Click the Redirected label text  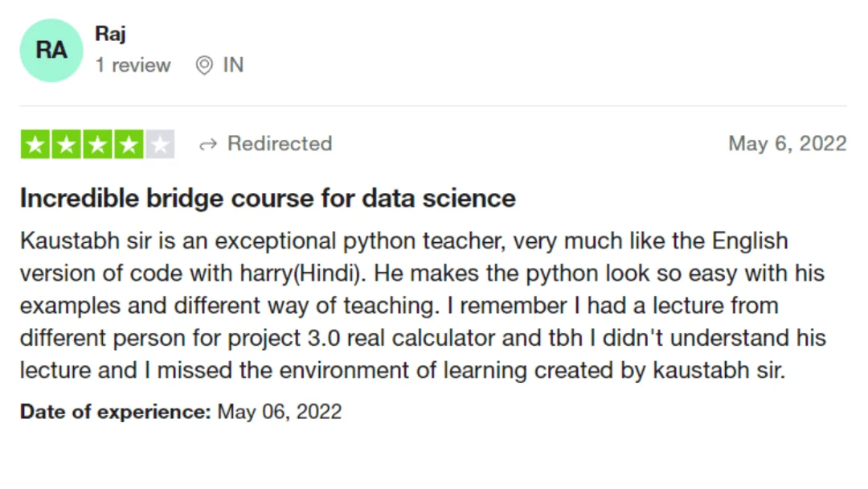(280, 143)
